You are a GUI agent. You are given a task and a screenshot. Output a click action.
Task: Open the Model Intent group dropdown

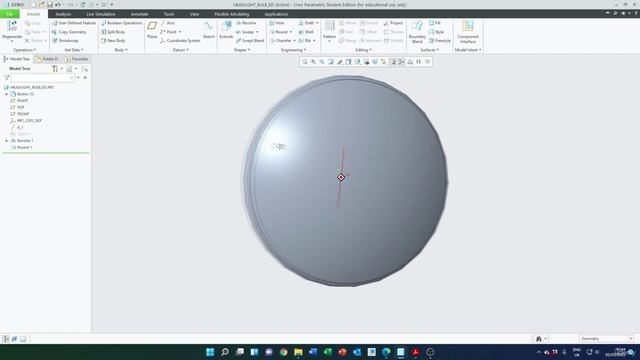468,50
